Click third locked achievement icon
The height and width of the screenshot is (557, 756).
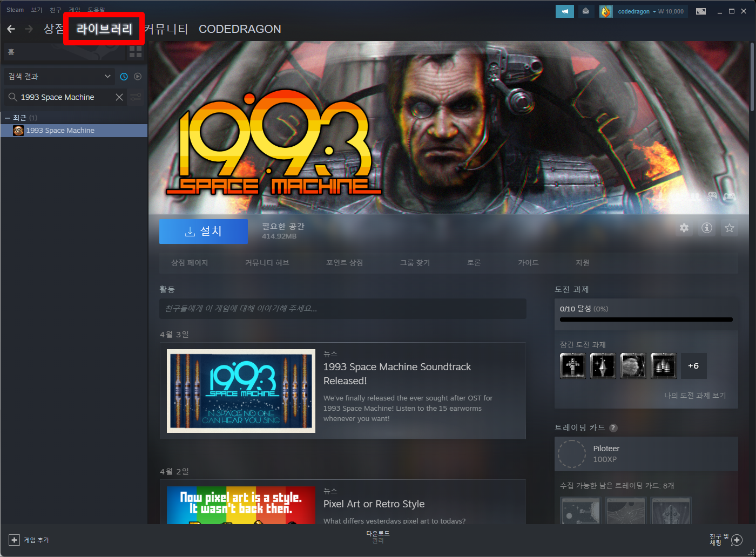coord(633,366)
